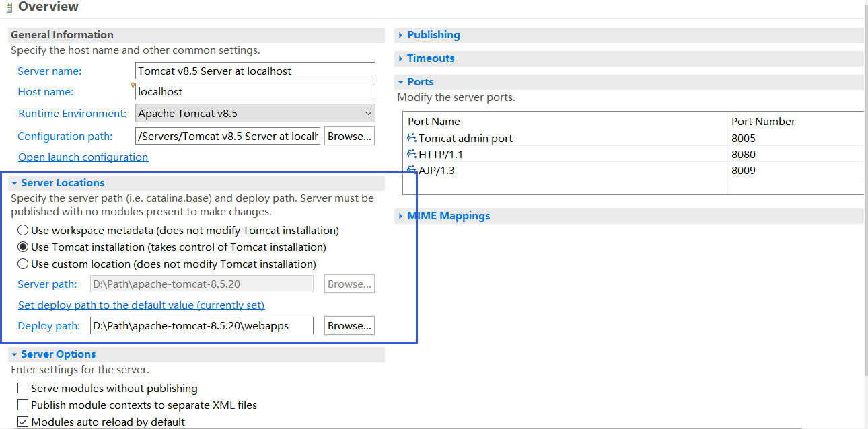Open the Runtime Environment dropdown

(x=367, y=113)
